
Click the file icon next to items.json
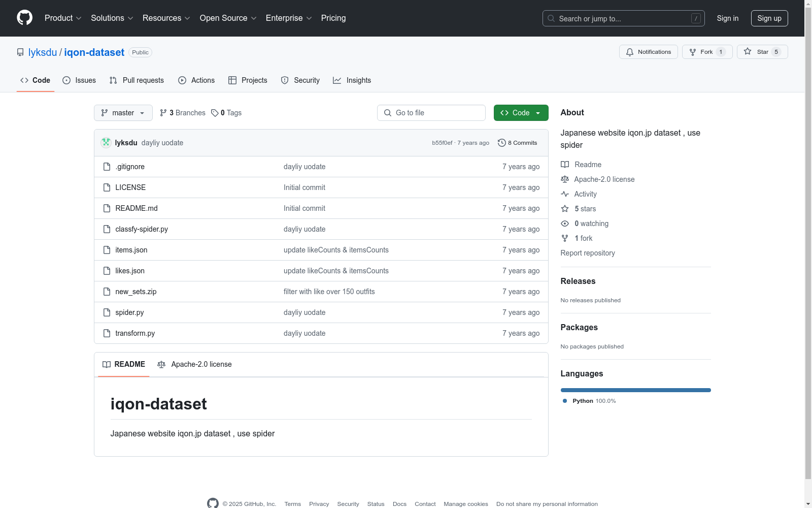(x=107, y=250)
